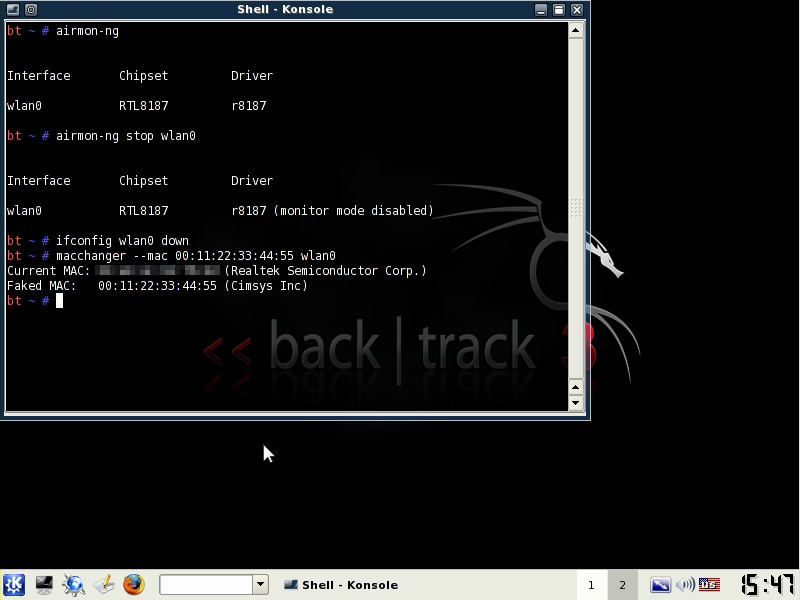Click the macchanger --mac command line
This screenshot has width=800, height=600.
click(x=171, y=256)
